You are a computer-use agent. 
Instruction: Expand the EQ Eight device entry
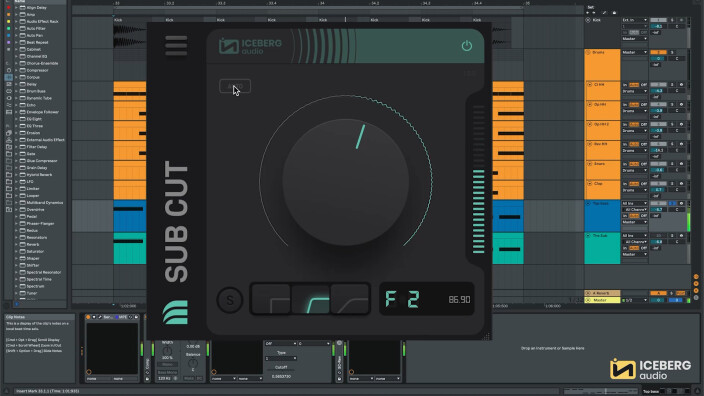(16, 119)
